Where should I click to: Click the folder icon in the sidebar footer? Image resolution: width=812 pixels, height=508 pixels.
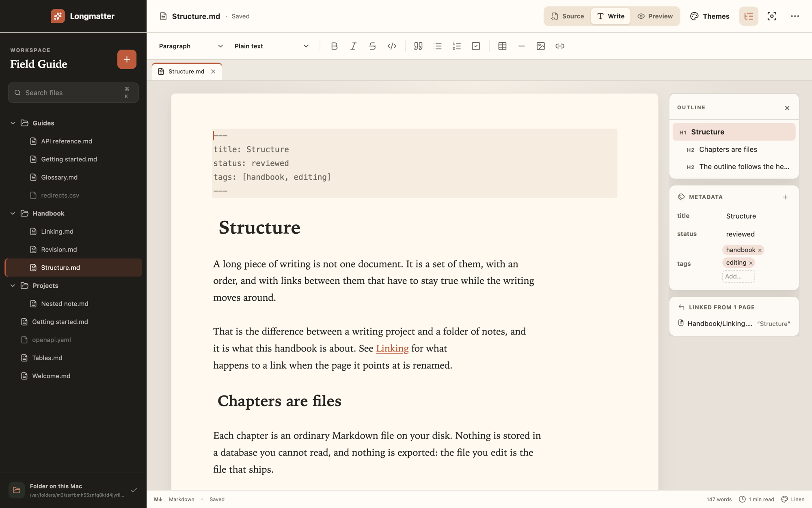(17, 490)
